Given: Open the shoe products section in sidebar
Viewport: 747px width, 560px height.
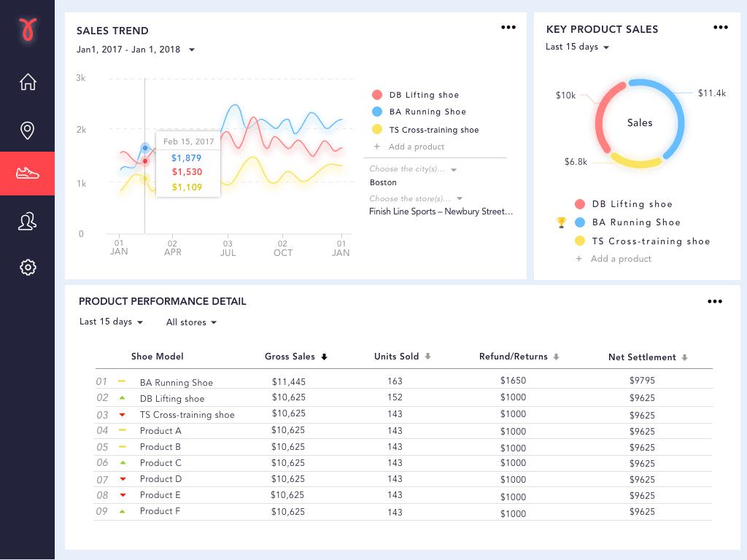Looking at the screenshot, I should 27,174.
